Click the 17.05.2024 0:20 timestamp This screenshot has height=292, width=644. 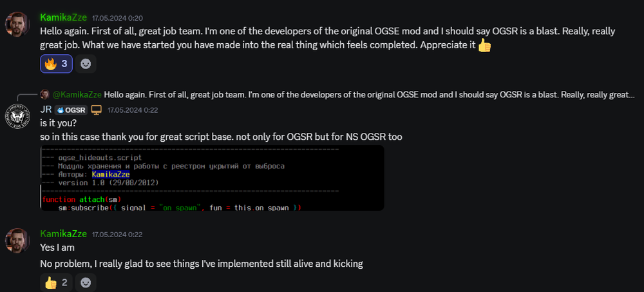(117, 17)
